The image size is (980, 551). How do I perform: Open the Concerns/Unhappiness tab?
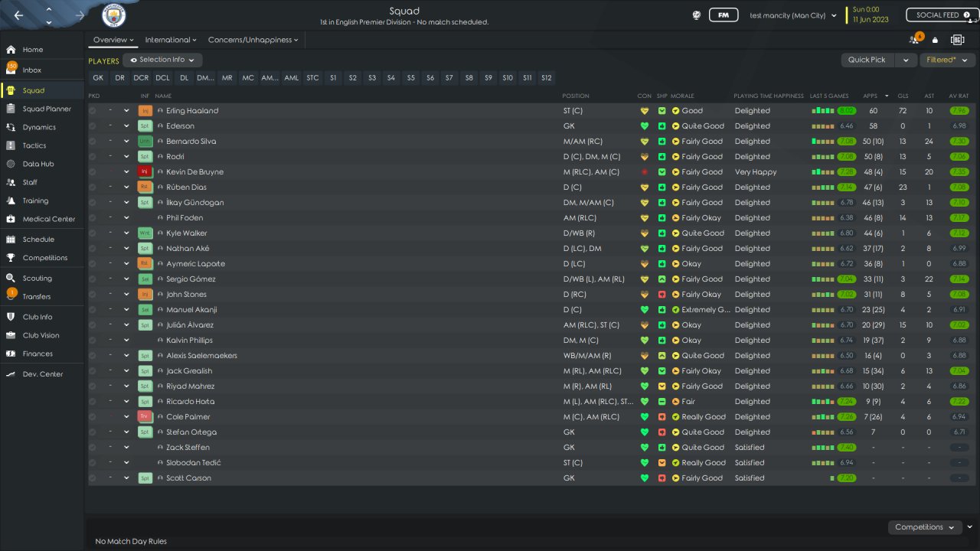click(253, 40)
